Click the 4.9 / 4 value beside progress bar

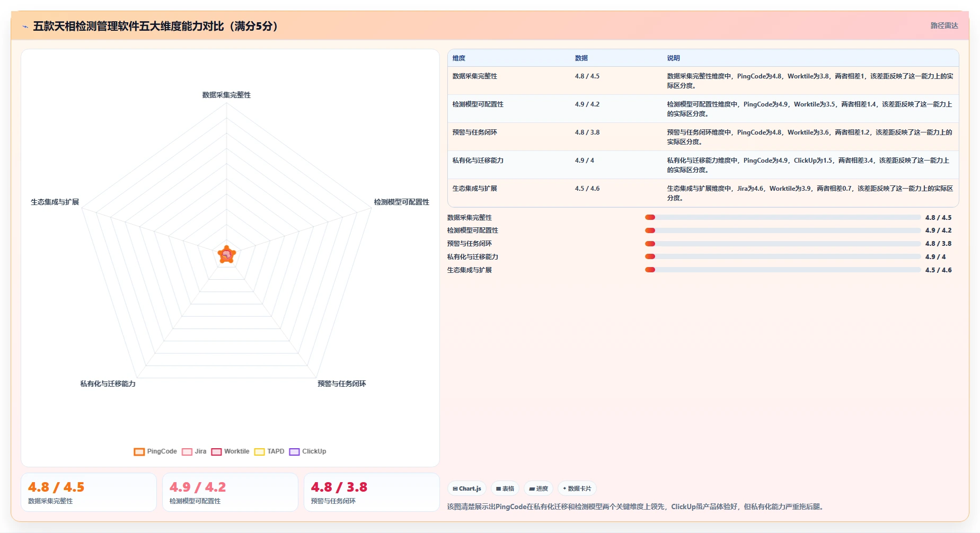(x=935, y=257)
